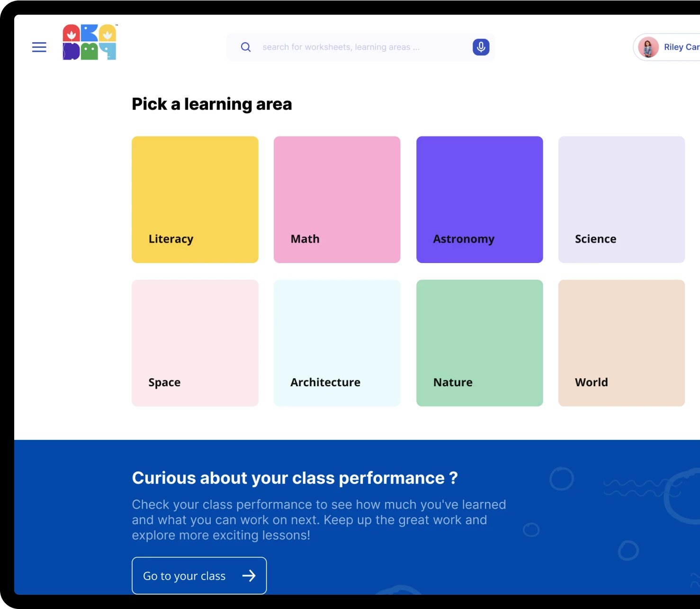
Task: Select the green Nature card
Action: coord(479,343)
